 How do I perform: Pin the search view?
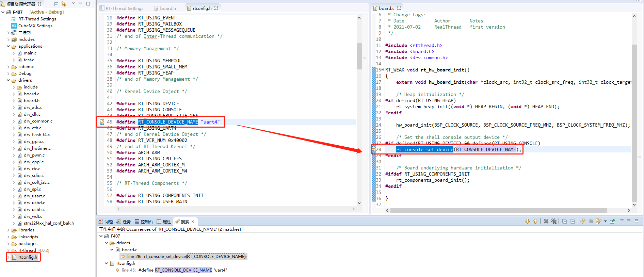coord(612,221)
